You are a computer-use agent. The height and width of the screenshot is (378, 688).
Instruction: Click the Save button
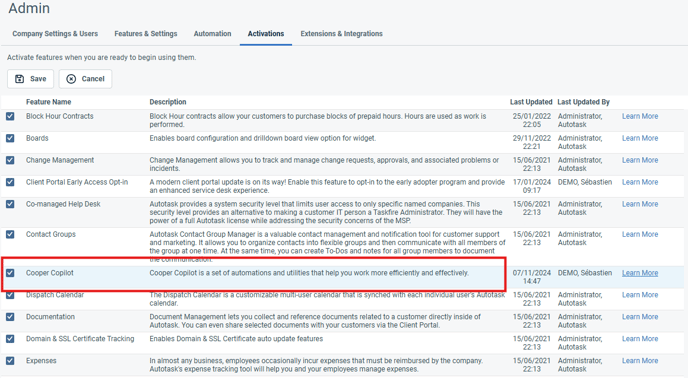[30, 79]
